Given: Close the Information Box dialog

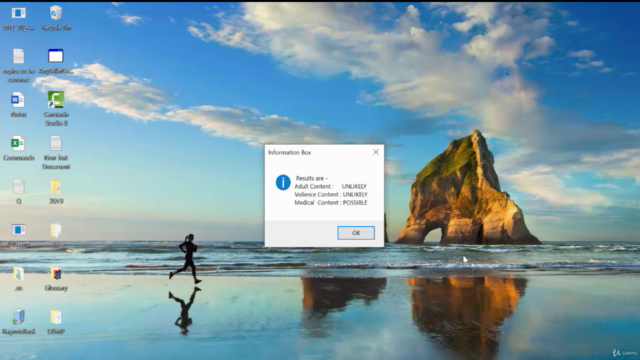Looking at the screenshot, I should 376,152.
